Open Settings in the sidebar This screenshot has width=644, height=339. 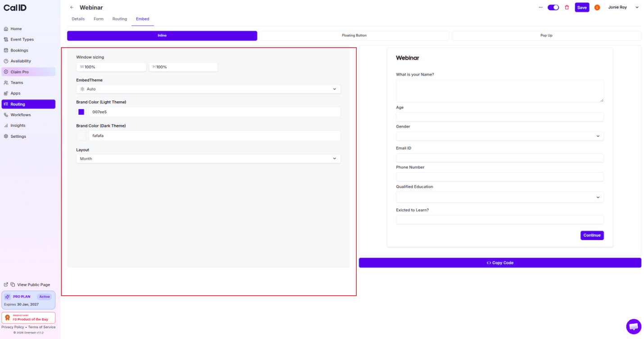point(28,136)
